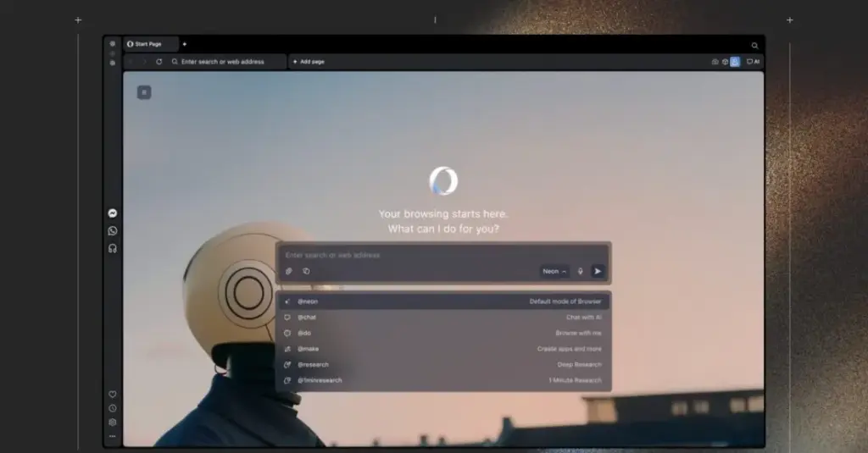Screen dimensions: 868x453
Task: Click the snapshot camera icon in toolbar
Action: click(715, 62)
